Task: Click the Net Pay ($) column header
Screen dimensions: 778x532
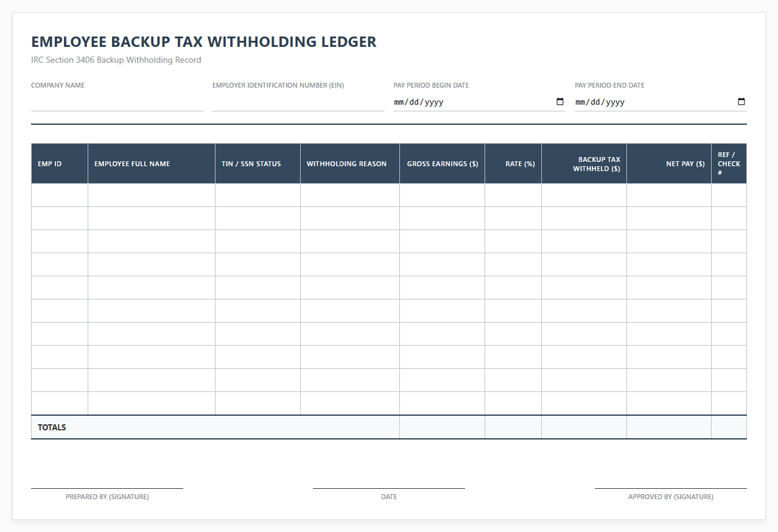Action: pyautogui.click(x=669, y=164)
